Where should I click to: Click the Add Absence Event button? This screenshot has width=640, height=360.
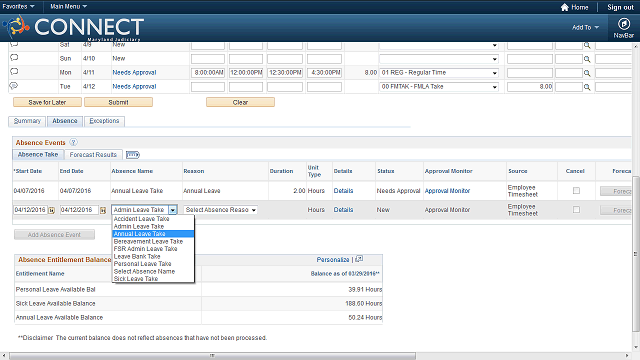coord(54,235)
